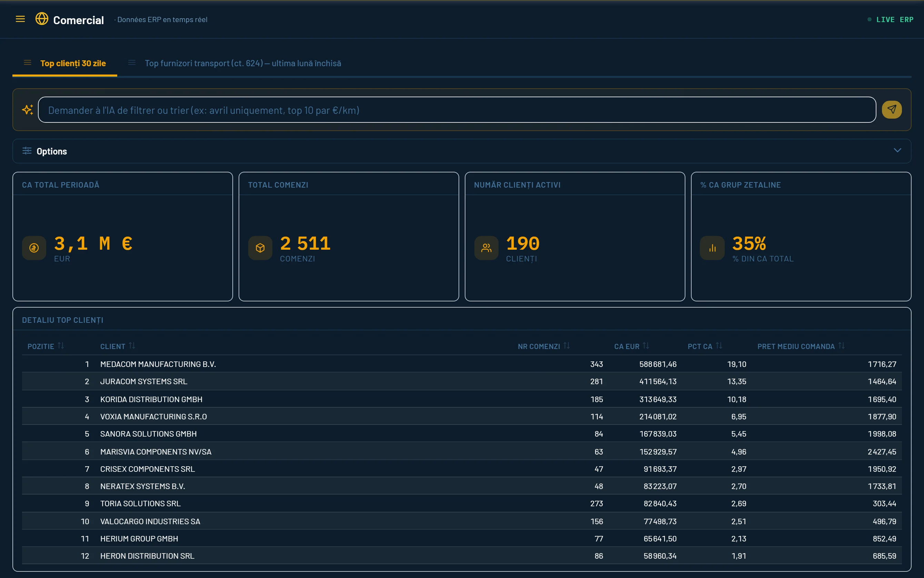Open the hamburger menu

[x=20, y=19]
